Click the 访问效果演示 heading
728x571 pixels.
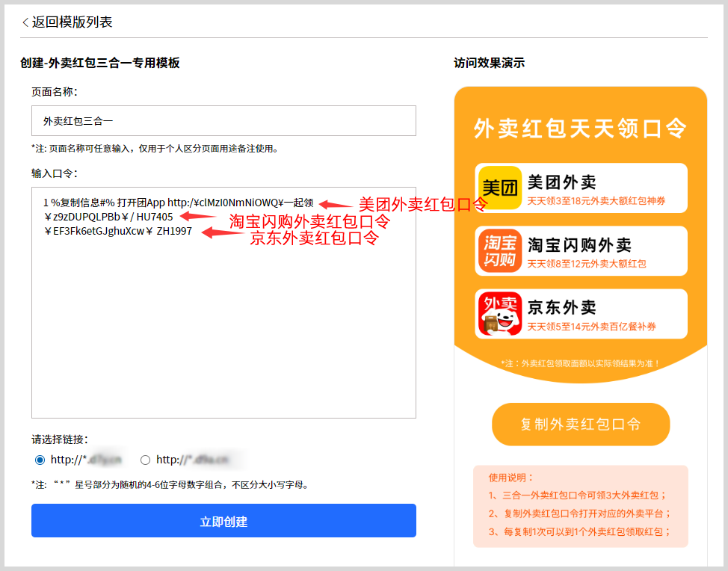point(490,63)
